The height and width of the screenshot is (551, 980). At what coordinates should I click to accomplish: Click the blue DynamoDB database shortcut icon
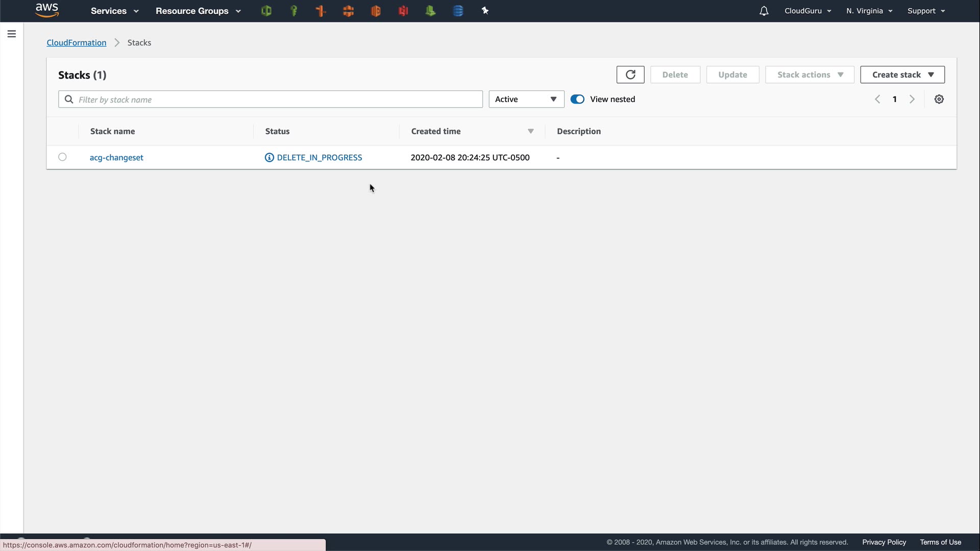click(x=458, y=11)
